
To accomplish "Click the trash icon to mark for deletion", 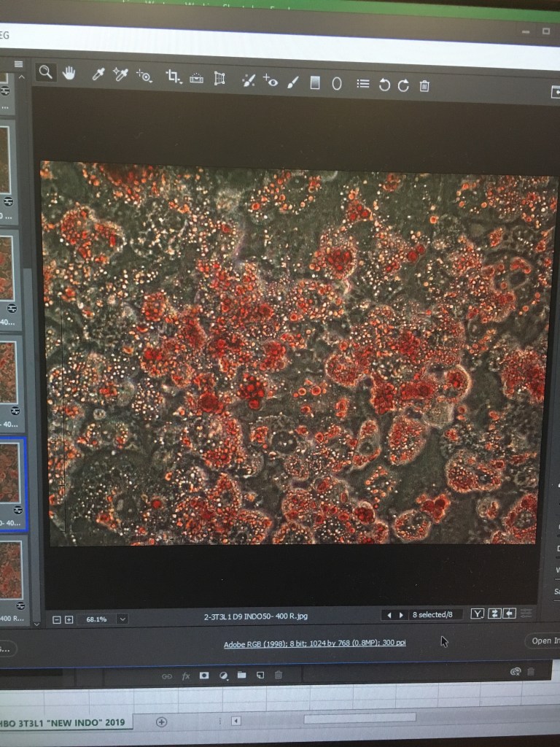I will point(424,86).
